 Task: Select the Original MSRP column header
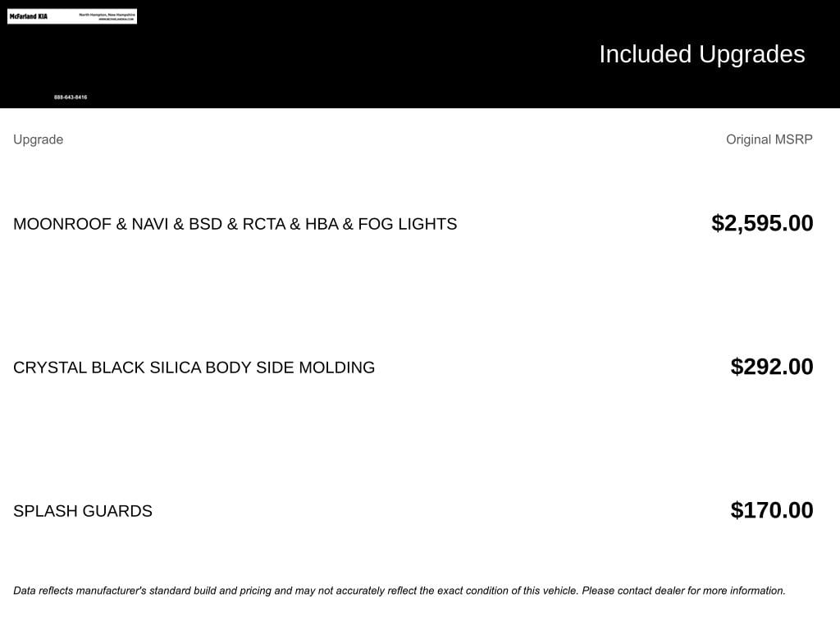tap(769, 139)
